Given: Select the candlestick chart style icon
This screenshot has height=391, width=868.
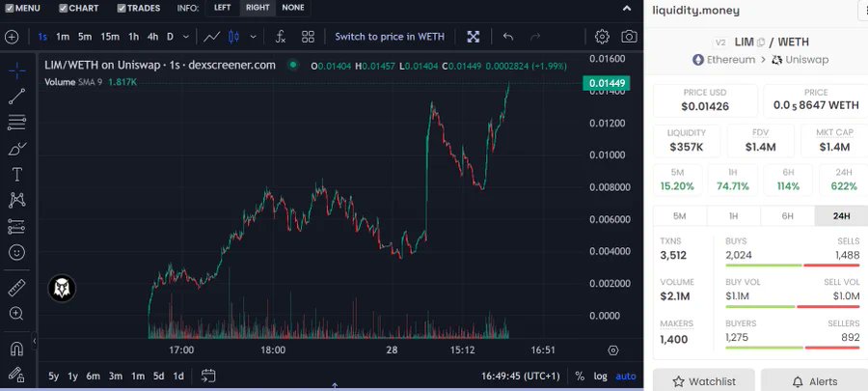Looking at the screenshot, I should tap(233, 37).
